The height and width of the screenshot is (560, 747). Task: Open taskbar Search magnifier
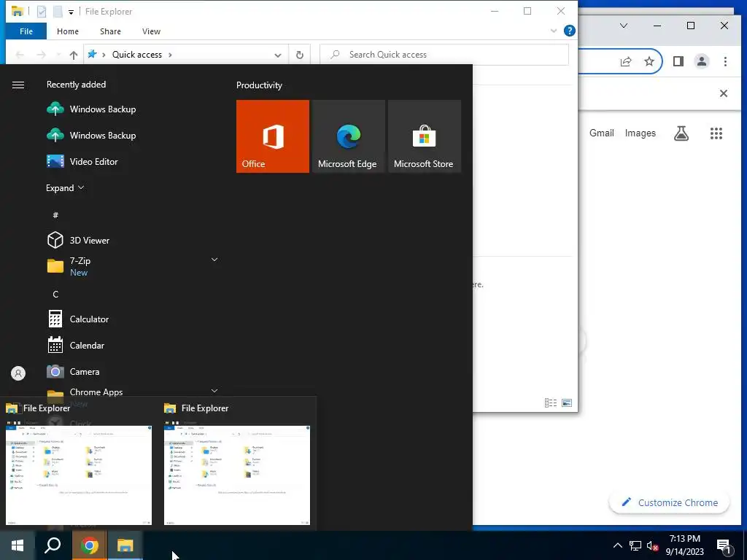tap(53, 545)
